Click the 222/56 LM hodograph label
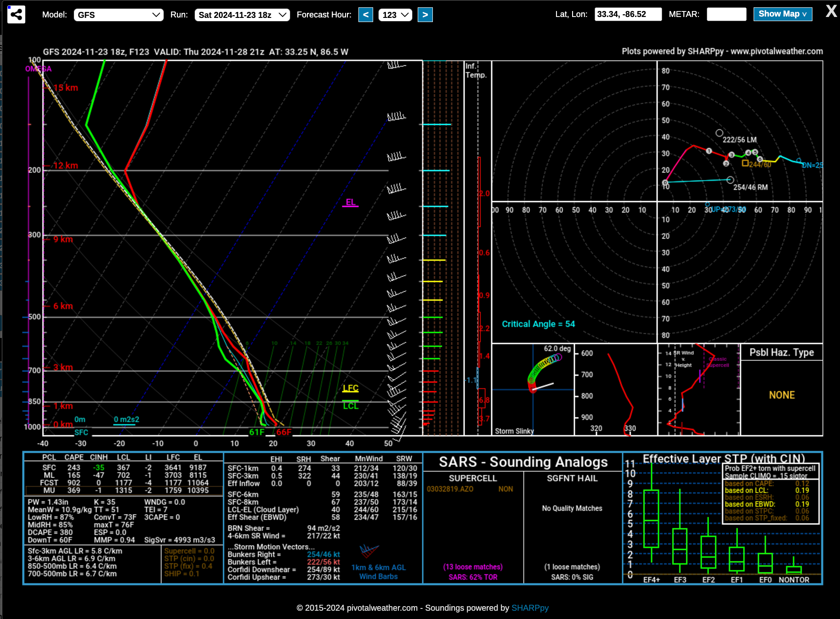Screen dimensions: 840x619 coord(739,140)
